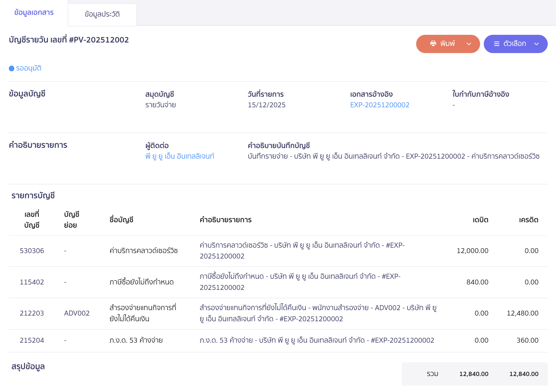Open contact พี ยู ยู เอ็น อินเทลลิเจนท์
The image size is (556, 392).
(180, 156)
